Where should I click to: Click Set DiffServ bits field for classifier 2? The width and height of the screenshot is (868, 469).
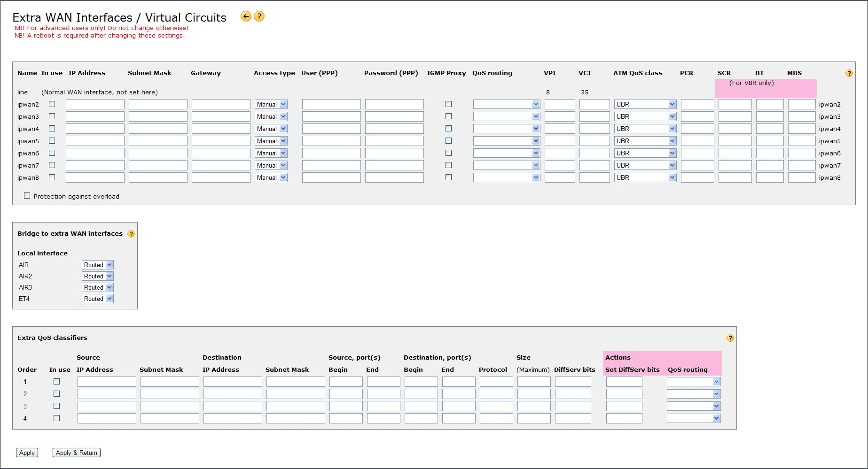(624, 394)
